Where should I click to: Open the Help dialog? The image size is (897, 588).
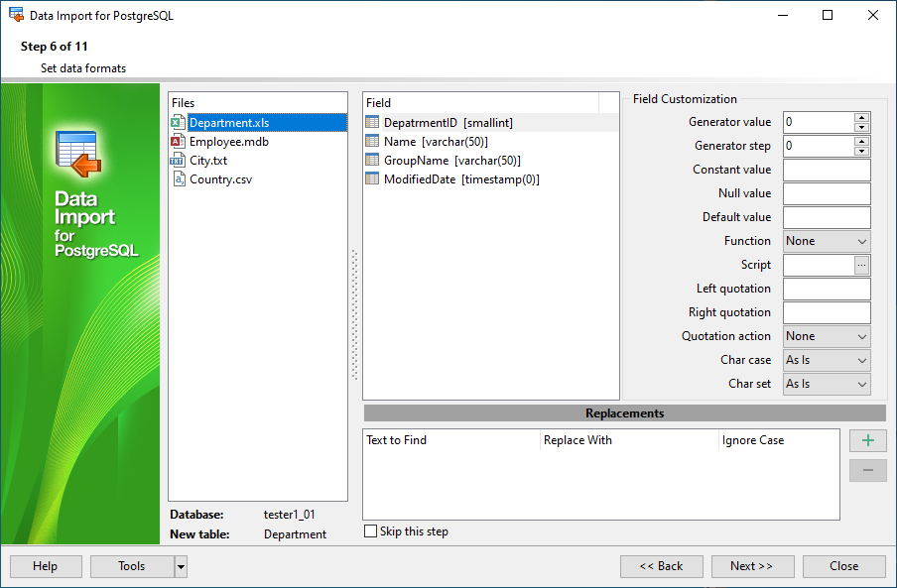(45, 566)
